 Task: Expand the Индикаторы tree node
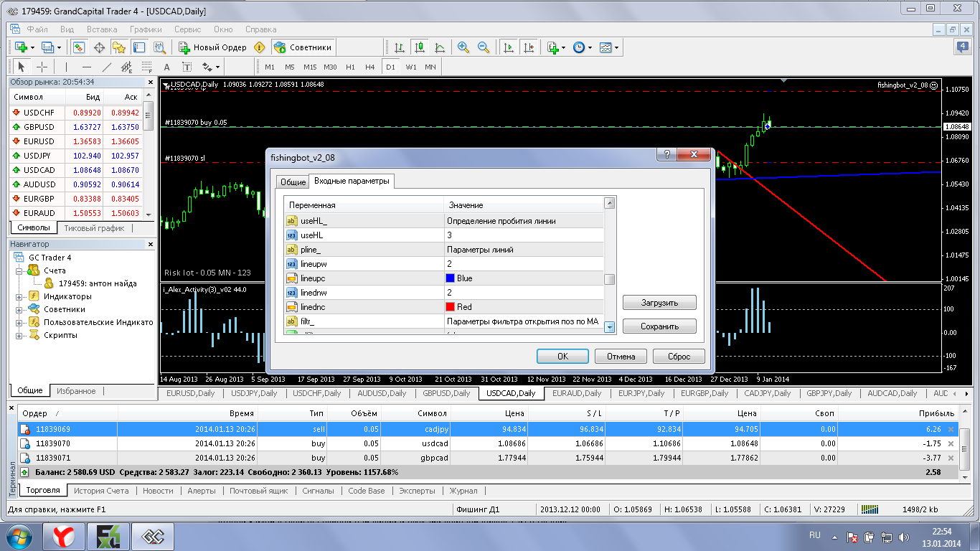19,296
